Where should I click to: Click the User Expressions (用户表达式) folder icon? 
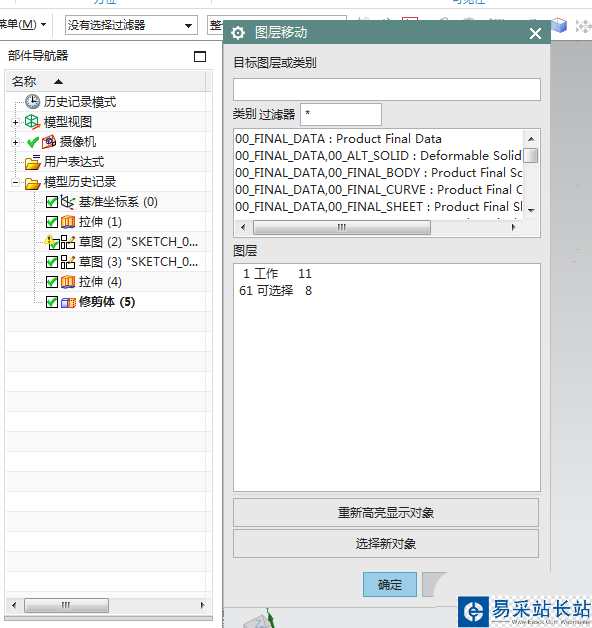click(32, 162)
